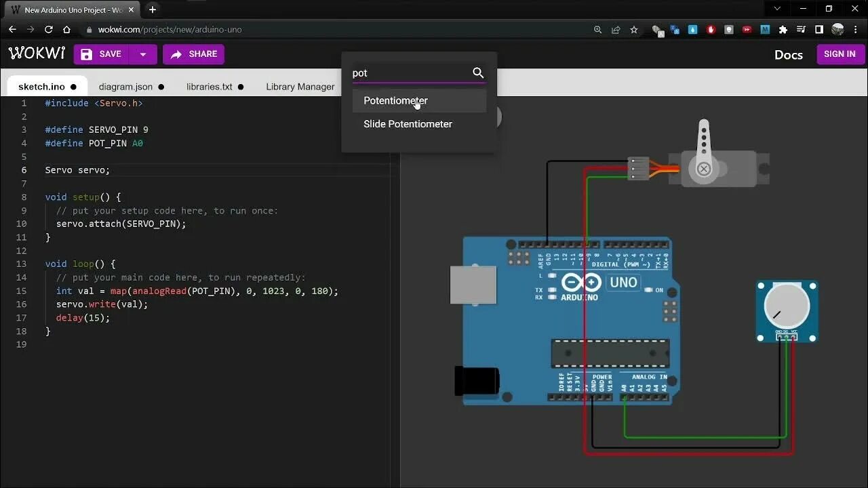Image resolution: width=868 pixels, height=488 pixels.
Task: Click the Wokwi logo
Action: (x=37, y=54)
